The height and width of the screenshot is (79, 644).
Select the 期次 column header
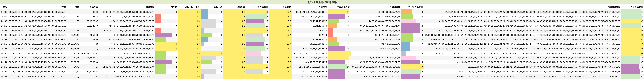click(x=5, y=7)
